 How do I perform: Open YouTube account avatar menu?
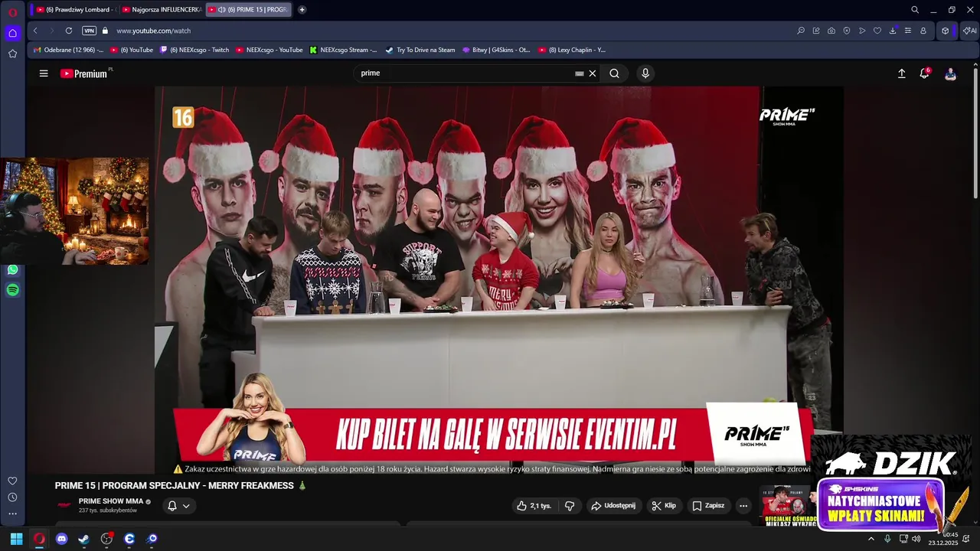(950, 73)
